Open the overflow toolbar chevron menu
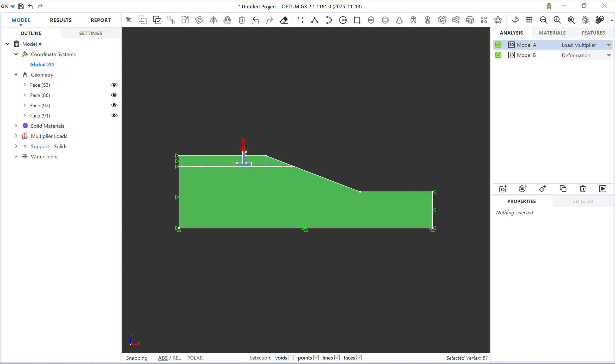Screen dimensions: 615x364 [x=612, y=20]
